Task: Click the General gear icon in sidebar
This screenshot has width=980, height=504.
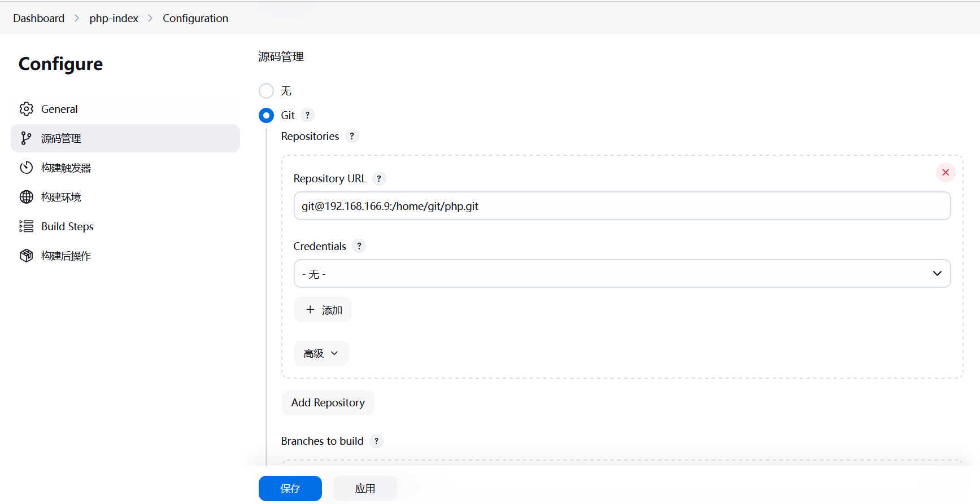Action: click(27, 109)
